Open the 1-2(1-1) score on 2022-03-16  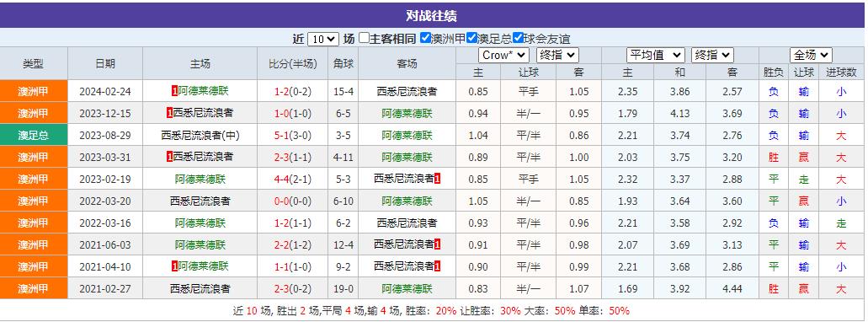[293, 223]
